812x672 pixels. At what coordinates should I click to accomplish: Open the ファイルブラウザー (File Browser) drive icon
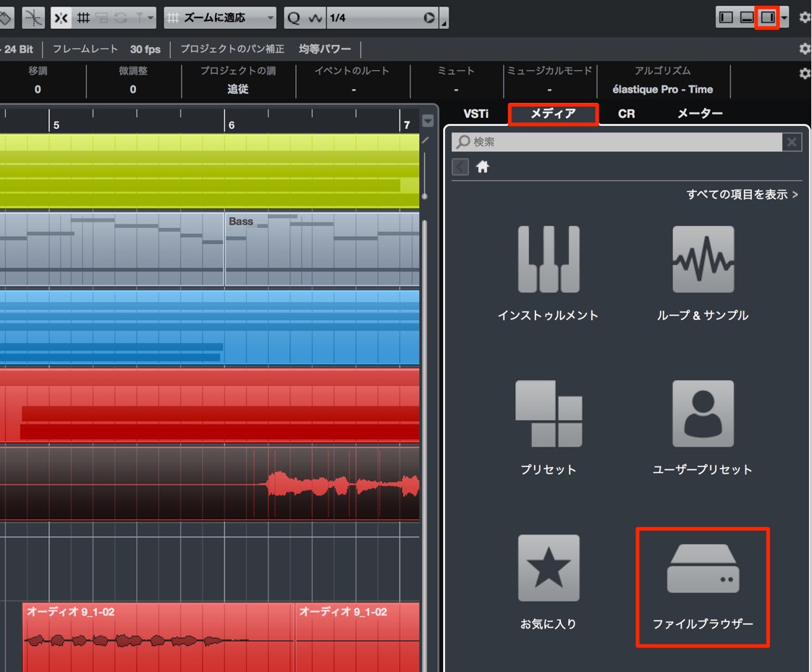pos(703,586)
